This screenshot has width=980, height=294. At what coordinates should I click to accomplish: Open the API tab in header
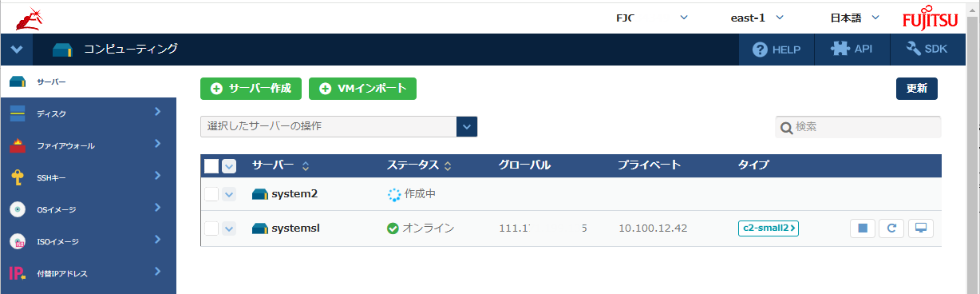click(852, 49)
